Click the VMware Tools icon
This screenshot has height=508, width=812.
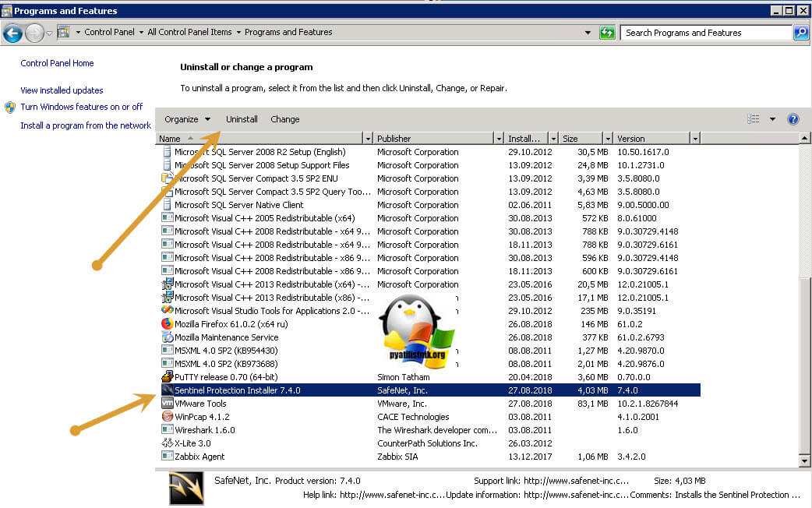coord(167,404)
